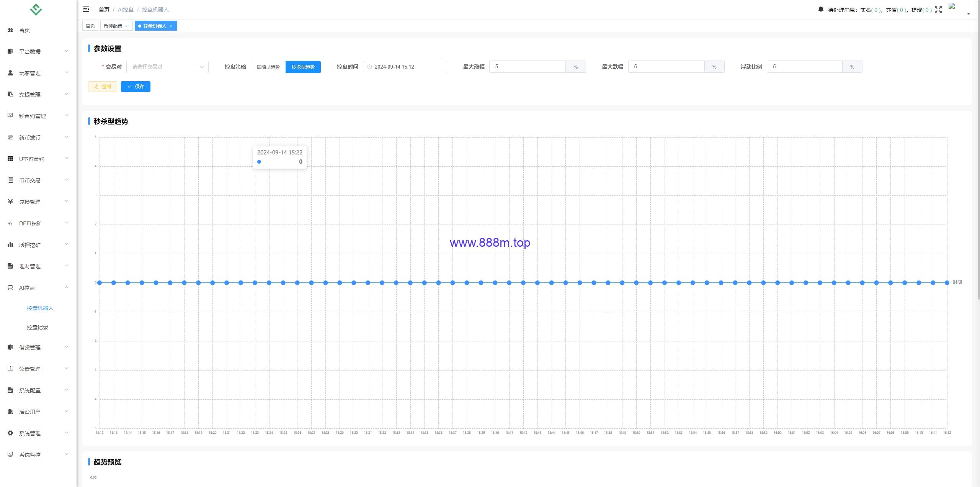This screenshot has height=487, width=980.
Task: Click the 秒合约管理 sidebar icon
Action: [10, 116]
